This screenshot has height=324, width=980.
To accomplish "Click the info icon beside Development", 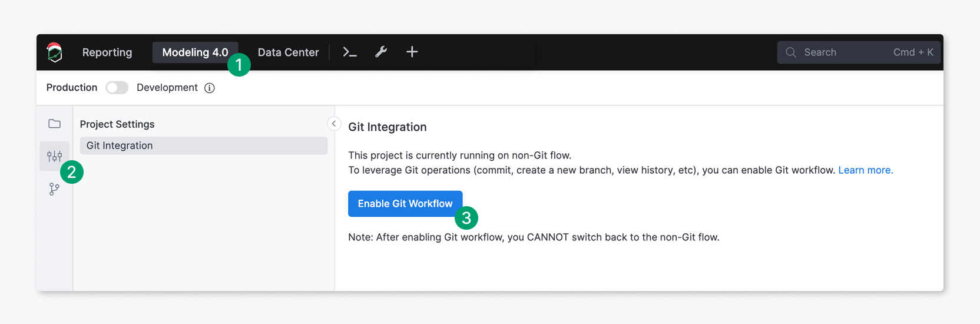I will (x=210, y=88).
